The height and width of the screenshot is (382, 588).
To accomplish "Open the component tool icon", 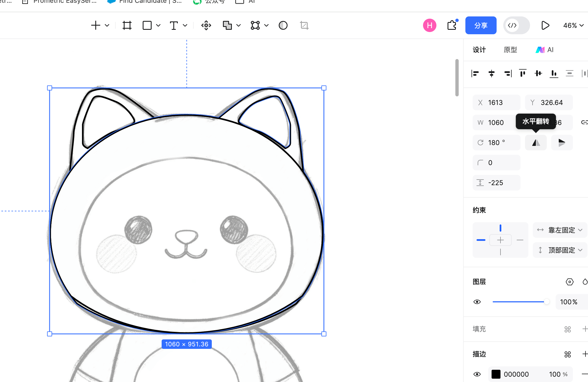I will tap(206, 25).
